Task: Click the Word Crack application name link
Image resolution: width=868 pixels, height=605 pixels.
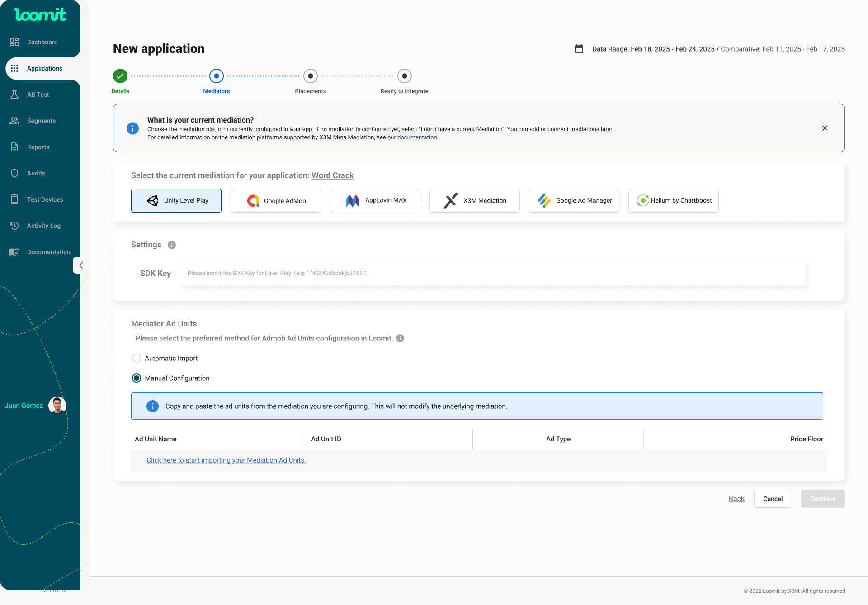Action: 333,175
